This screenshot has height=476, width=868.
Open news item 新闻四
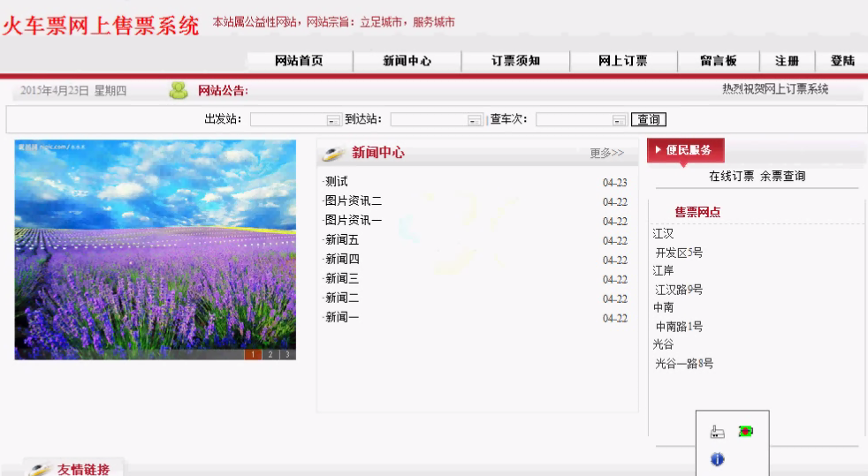342,259
